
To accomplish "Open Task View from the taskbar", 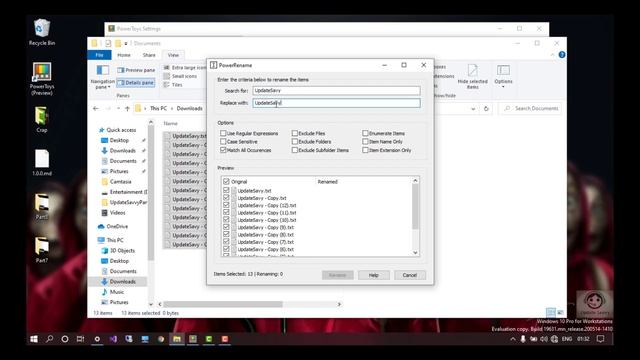I will (80, 339).
